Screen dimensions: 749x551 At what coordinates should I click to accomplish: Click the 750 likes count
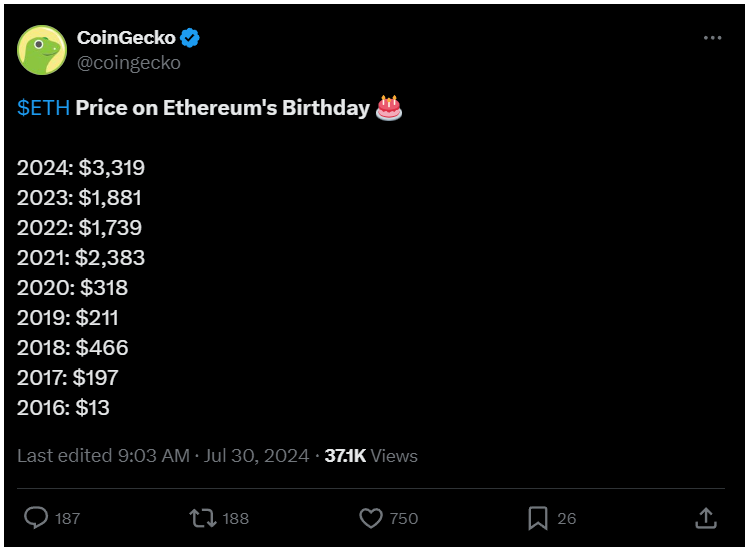404,519
